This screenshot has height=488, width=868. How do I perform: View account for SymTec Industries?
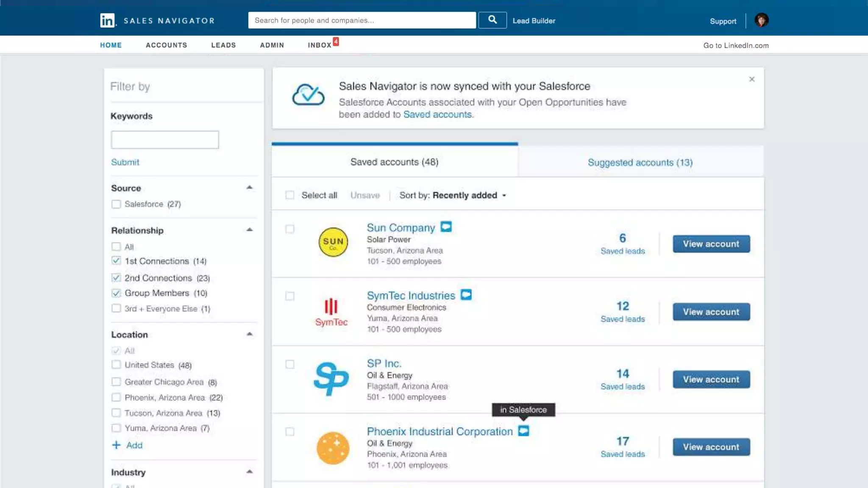[711, 312]
